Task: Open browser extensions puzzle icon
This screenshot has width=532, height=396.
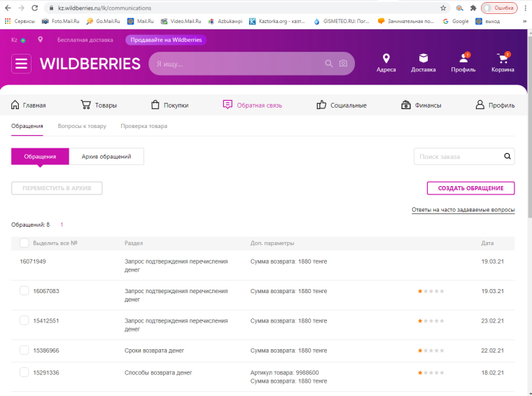Action: click(x=473, y=8)
